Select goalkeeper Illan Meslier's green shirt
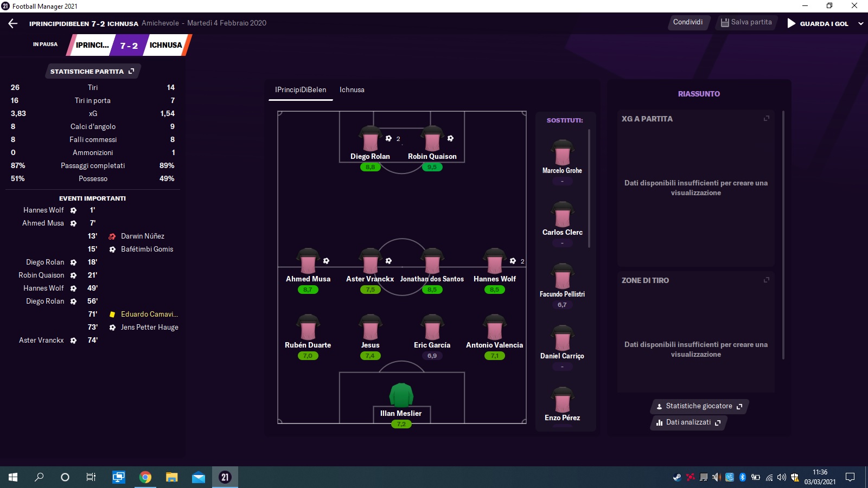This screenshot has height=488, width=868. [x=401, y=395]
